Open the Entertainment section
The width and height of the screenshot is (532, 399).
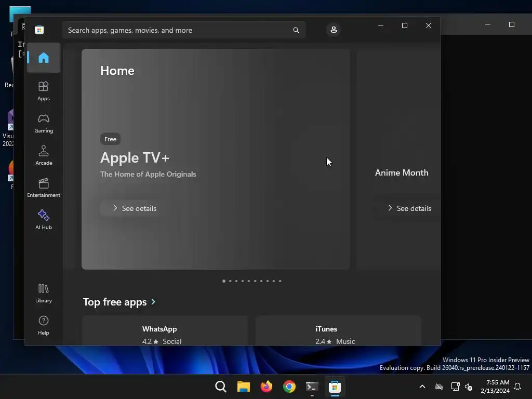44,188
